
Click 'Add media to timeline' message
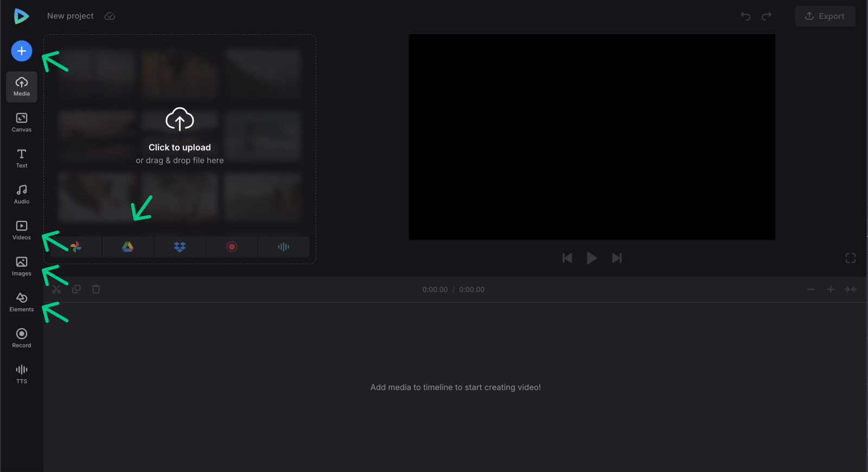(x=456, y=387)
